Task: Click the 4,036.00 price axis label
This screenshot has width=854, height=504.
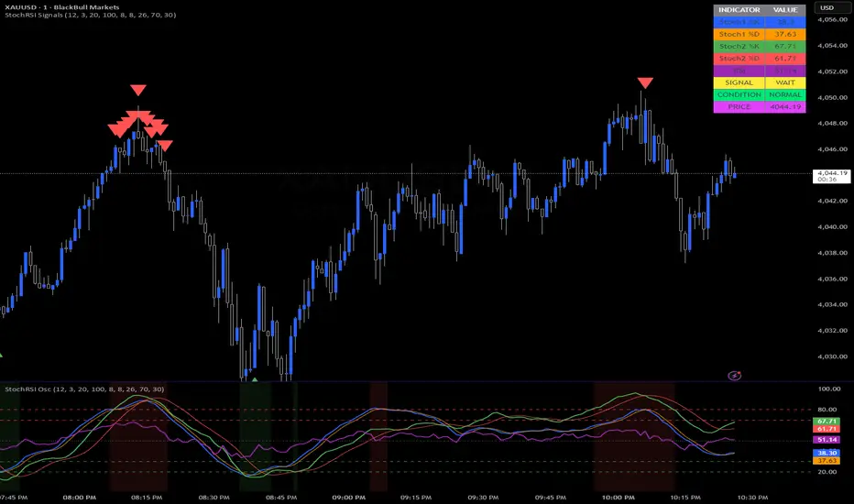Action: click(832, 279)
